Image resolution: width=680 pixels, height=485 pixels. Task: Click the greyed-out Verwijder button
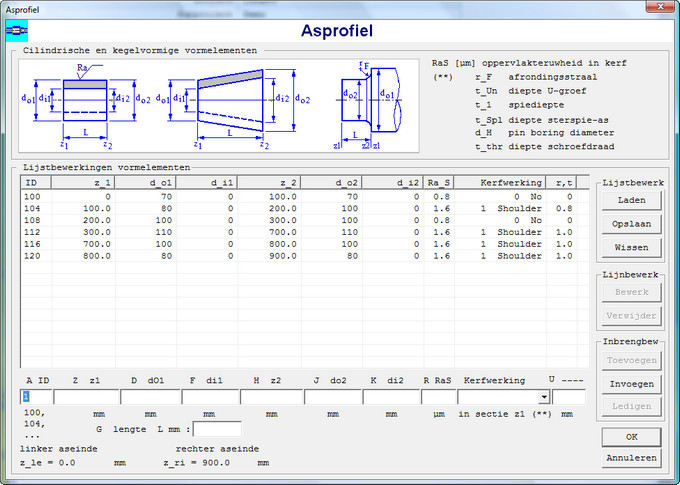coord(631,316)
